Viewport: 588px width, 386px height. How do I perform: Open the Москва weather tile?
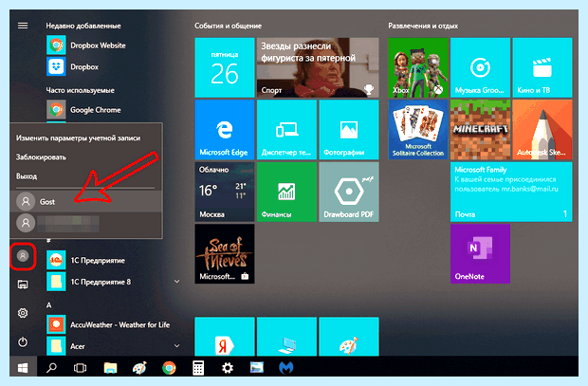[224, 192]
